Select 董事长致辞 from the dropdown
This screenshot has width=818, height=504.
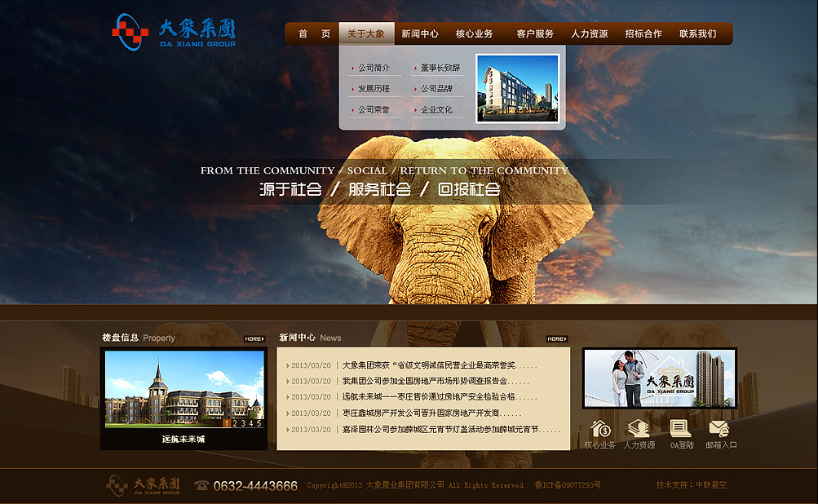click(x=440, y=68)
